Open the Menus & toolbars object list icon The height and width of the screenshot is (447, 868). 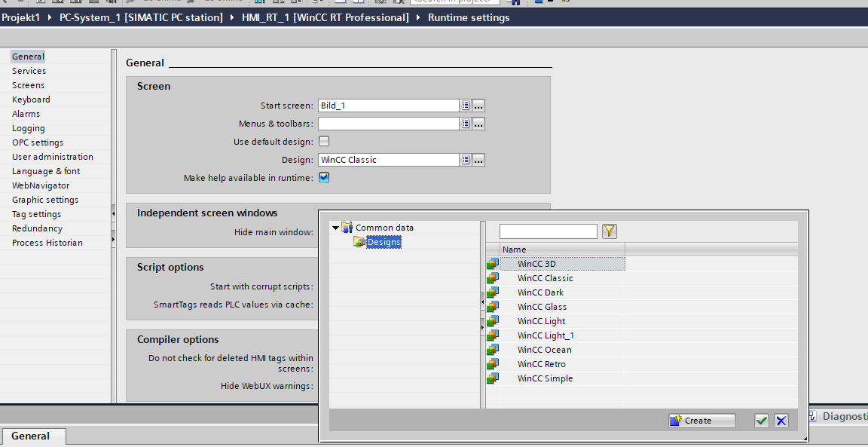[466, 124]
